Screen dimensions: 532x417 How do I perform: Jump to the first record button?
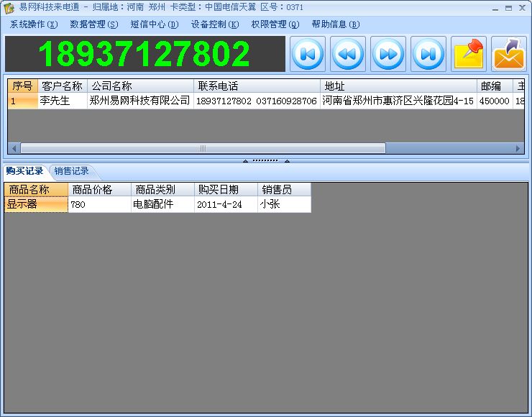308,54
